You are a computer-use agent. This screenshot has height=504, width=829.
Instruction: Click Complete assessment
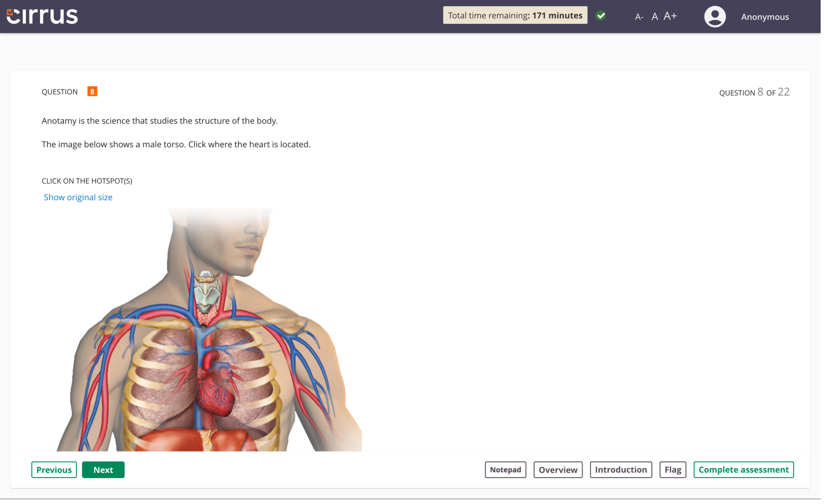pyautogui.click(x=744, y=470)
